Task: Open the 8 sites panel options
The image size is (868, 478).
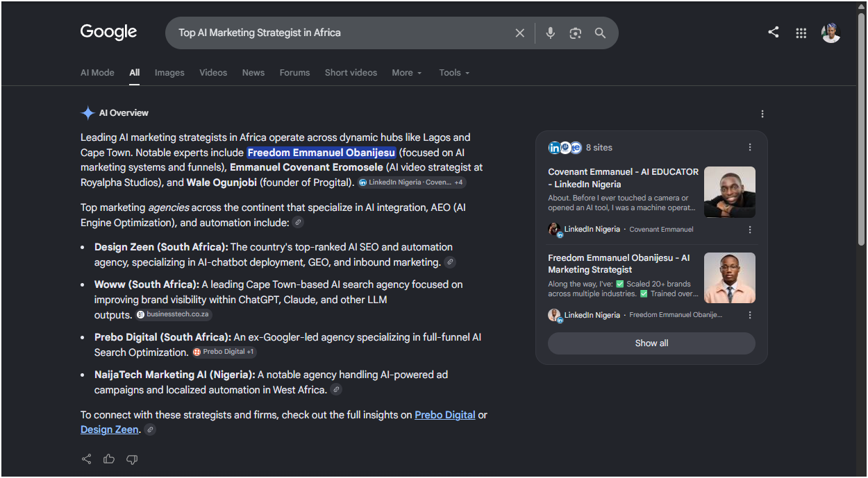Action: click(750, 147)
